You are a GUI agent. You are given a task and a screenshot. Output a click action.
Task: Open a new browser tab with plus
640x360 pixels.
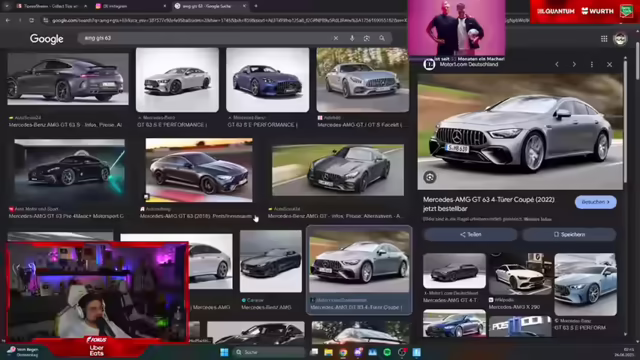tap(256, 6)
